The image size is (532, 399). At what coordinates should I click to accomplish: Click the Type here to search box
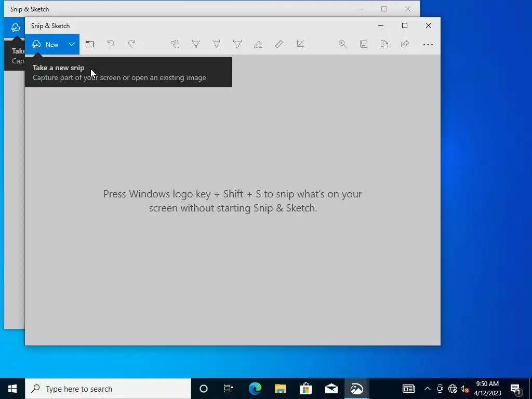pyautogui.click(x=108, y=389)
